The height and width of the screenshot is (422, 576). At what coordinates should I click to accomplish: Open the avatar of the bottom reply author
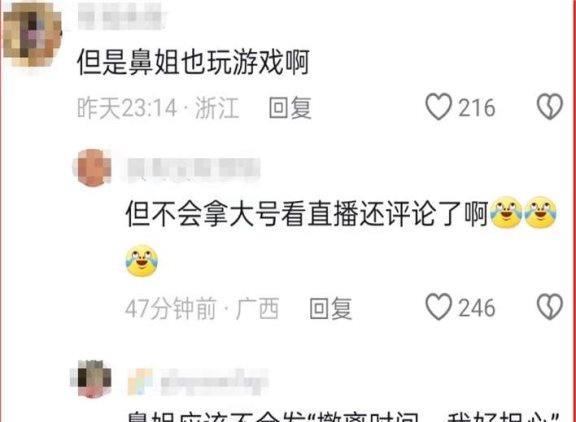[x=91, y=379]
